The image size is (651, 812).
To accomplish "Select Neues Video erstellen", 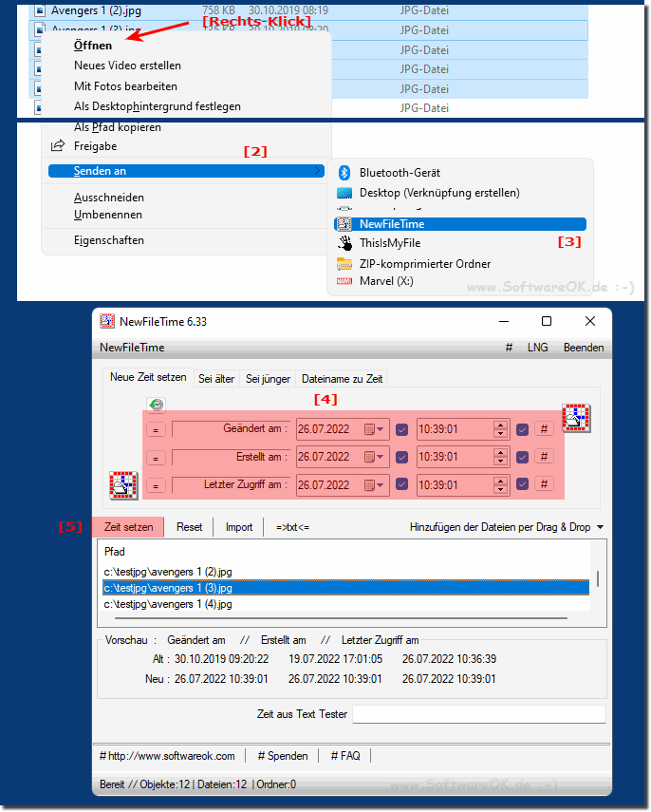I will tap(127, 66).
